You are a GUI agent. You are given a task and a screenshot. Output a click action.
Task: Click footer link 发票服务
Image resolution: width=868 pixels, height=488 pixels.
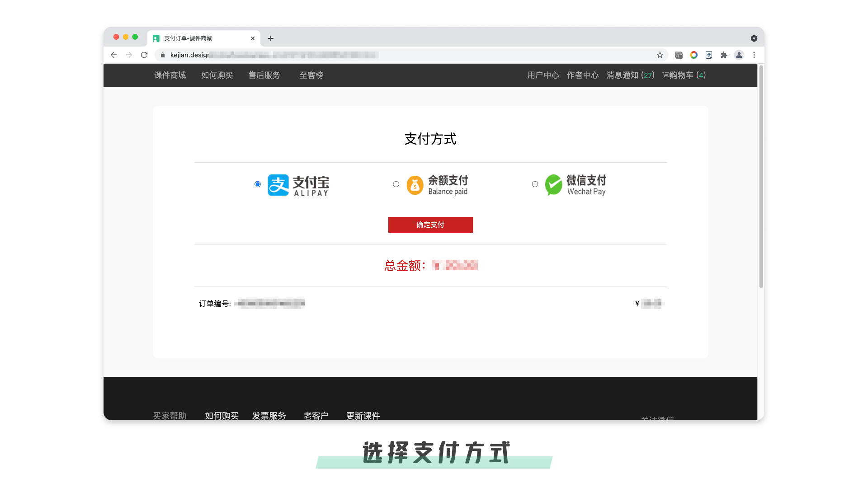(269, 416)
